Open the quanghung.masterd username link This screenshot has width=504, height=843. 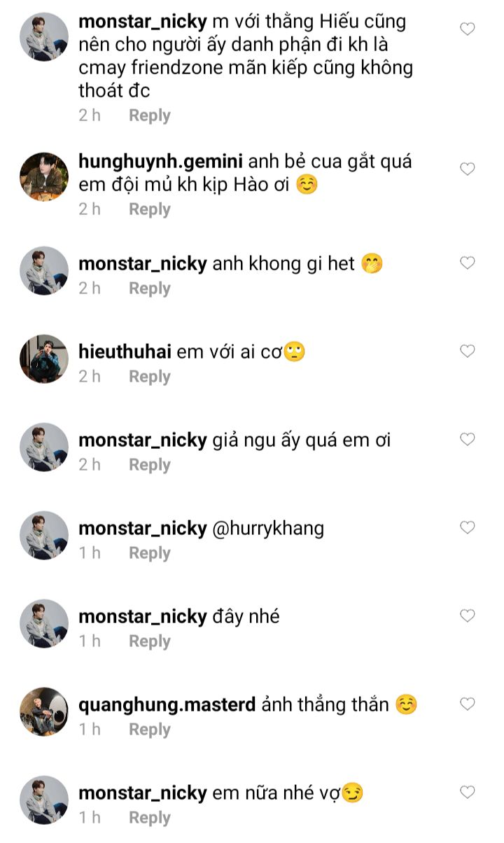(x=167, y=705)
